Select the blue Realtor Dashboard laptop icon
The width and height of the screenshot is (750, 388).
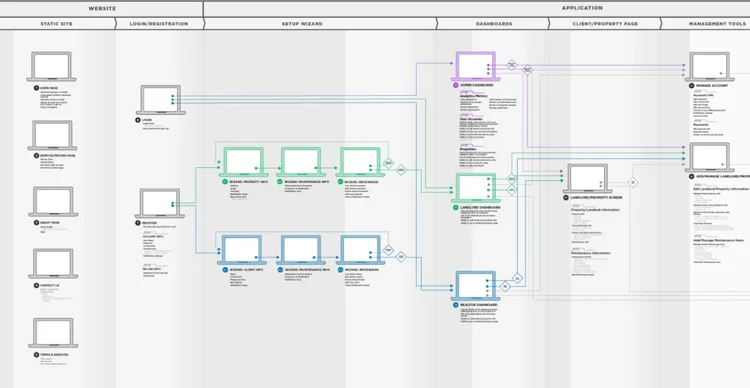pos(475,286)
